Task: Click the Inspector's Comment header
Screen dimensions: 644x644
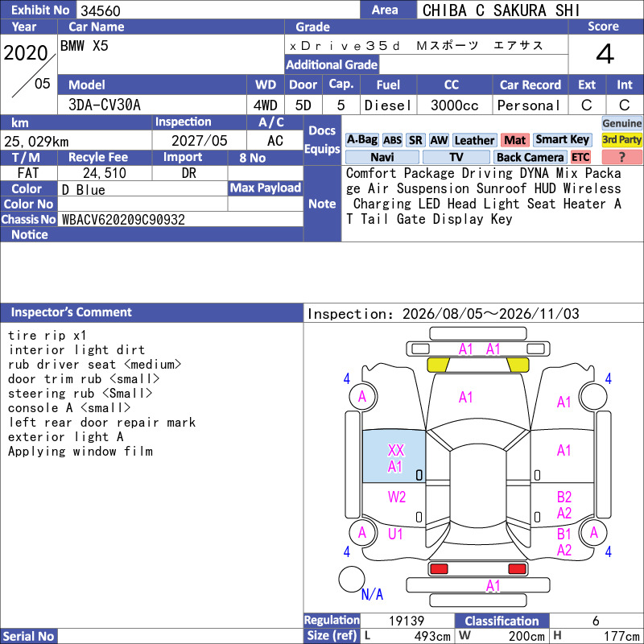Action: [151, 312]
